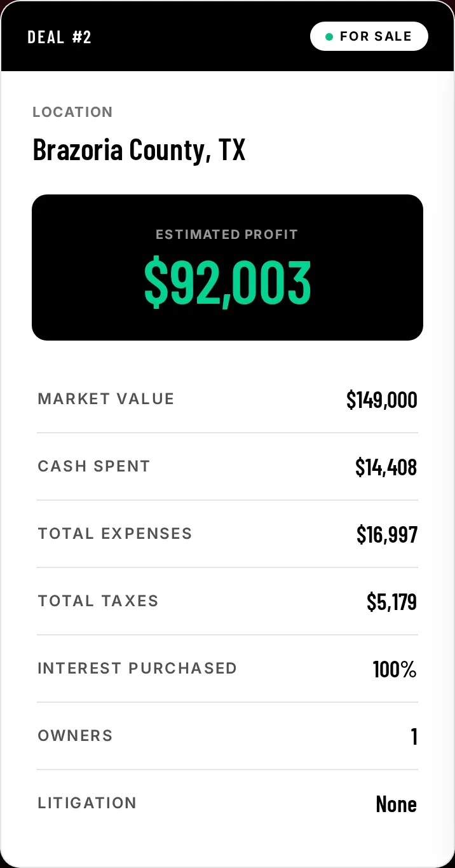Image resolution: width=455 pixels, height=868 pixels.
Task: Click the OWNERS count value 1
Action: pyautogui.click(x=414, y=736)
